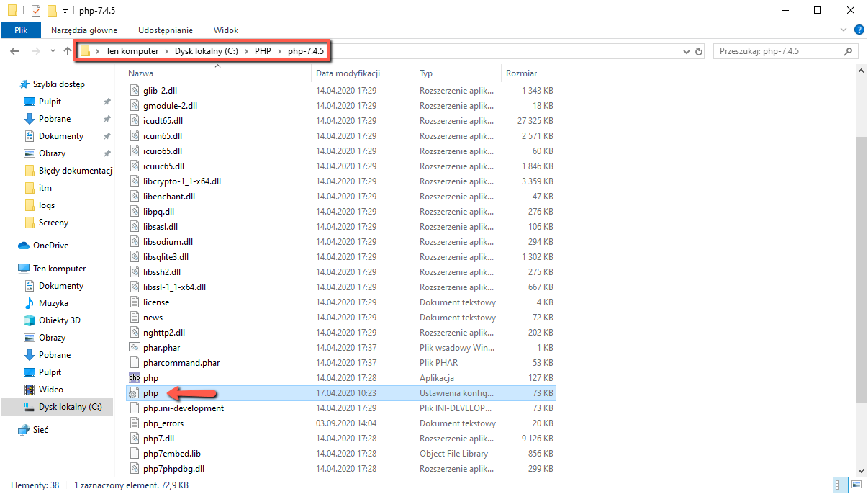Go up one folder level

[x=68, y=51]
